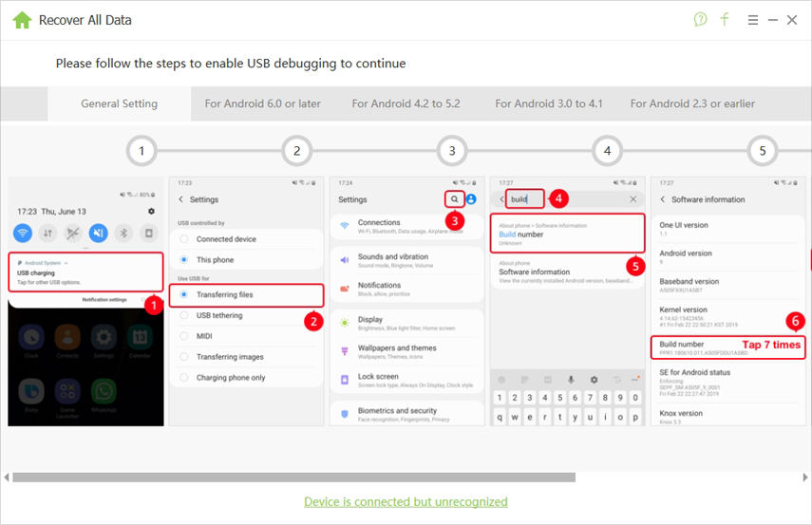Click the heading about enabling USB debugging
This screenshot has height=525, width=812.
[231, 64]
